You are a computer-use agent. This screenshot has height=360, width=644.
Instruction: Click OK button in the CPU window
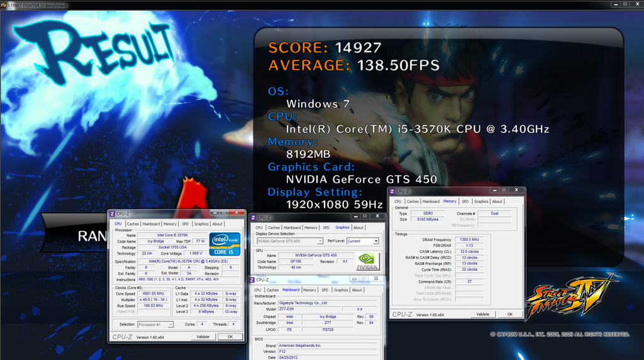coord(230,337)
